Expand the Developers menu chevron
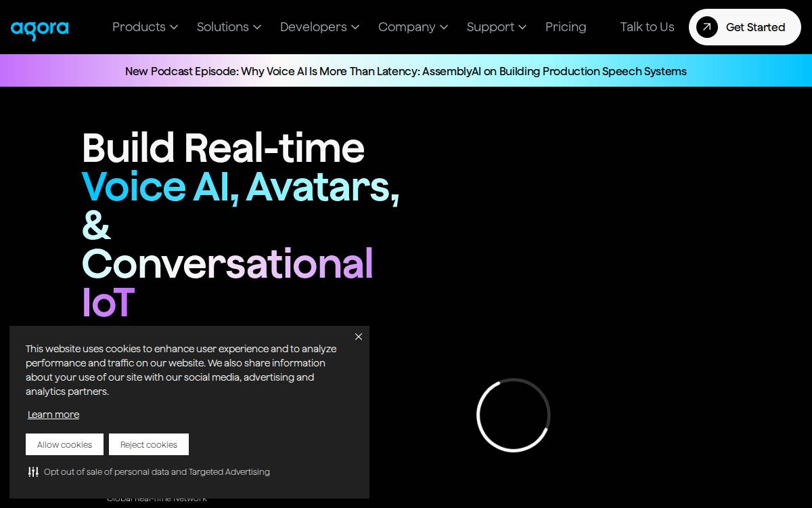This screenshot has height=508, width=812. tap(355, 27)
